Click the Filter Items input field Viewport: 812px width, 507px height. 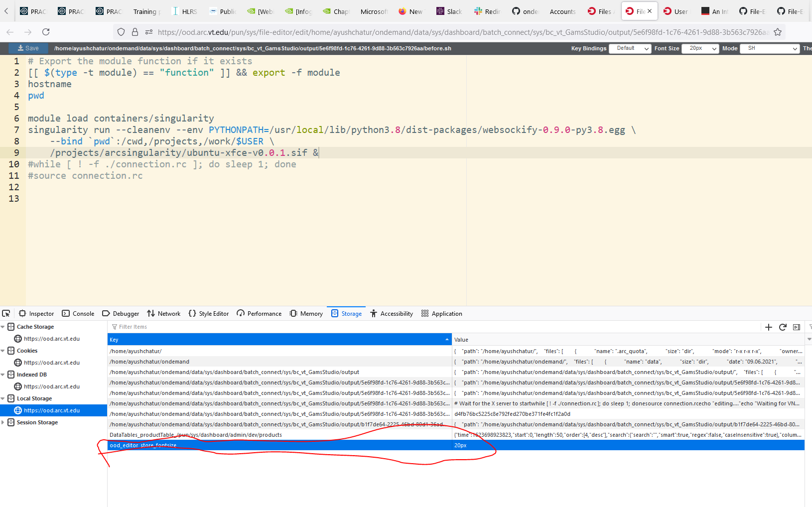[x=433, y=327]
